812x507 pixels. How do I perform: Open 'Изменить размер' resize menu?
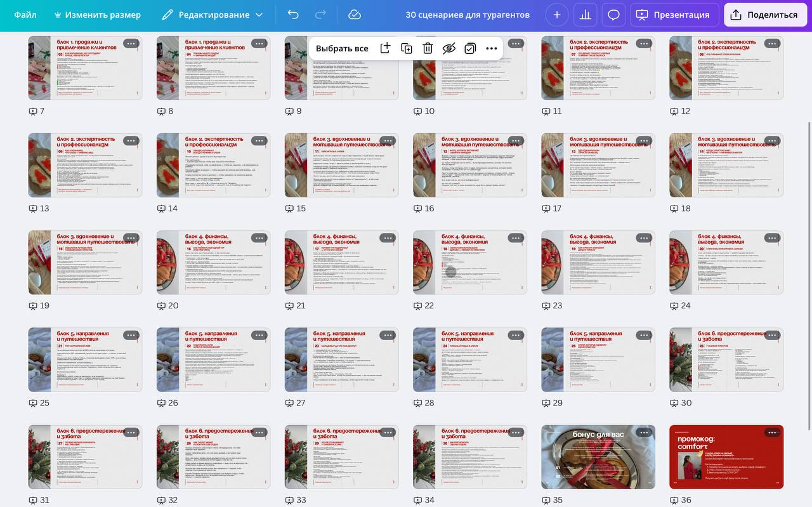pos(88,15)
